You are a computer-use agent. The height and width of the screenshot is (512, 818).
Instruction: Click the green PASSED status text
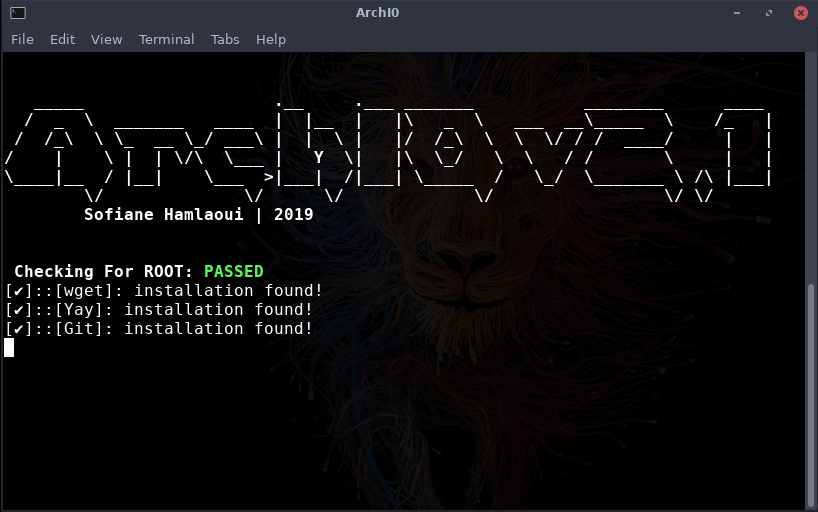(x=234, y=271)
